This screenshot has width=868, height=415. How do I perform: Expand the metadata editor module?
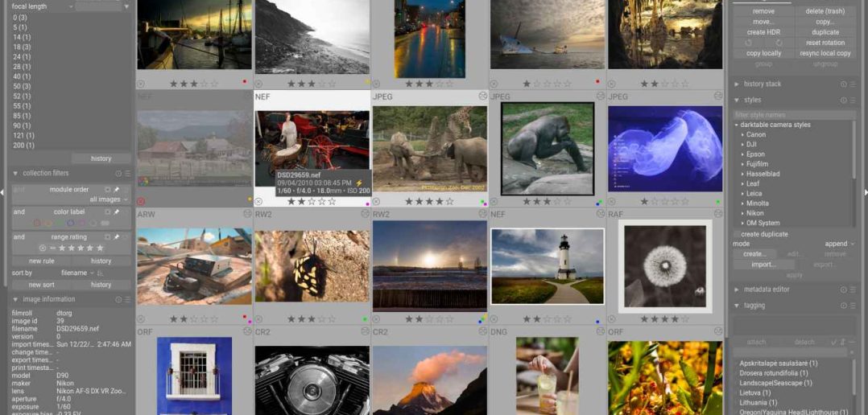pyautogui.click(x=737, y=290)
